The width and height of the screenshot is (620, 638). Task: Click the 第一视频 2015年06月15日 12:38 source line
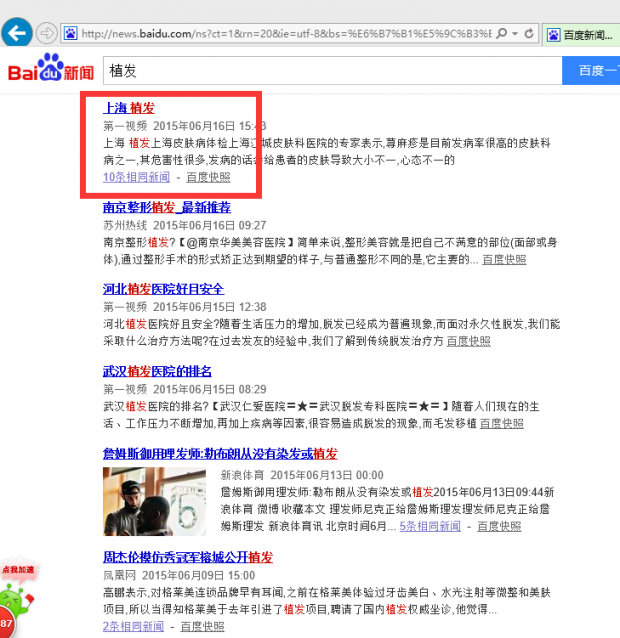(x=185, y=307)
